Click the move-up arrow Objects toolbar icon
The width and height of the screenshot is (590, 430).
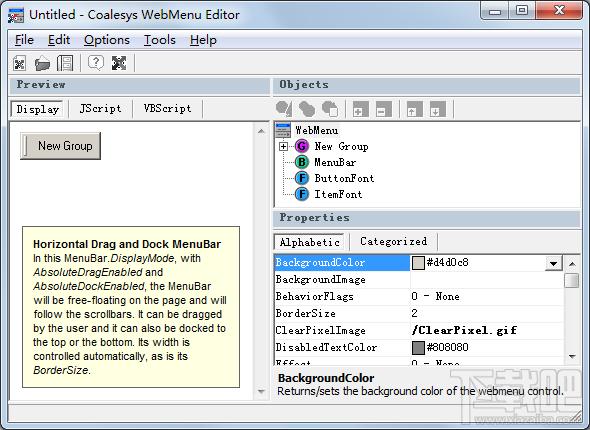[x=414, y=109]
